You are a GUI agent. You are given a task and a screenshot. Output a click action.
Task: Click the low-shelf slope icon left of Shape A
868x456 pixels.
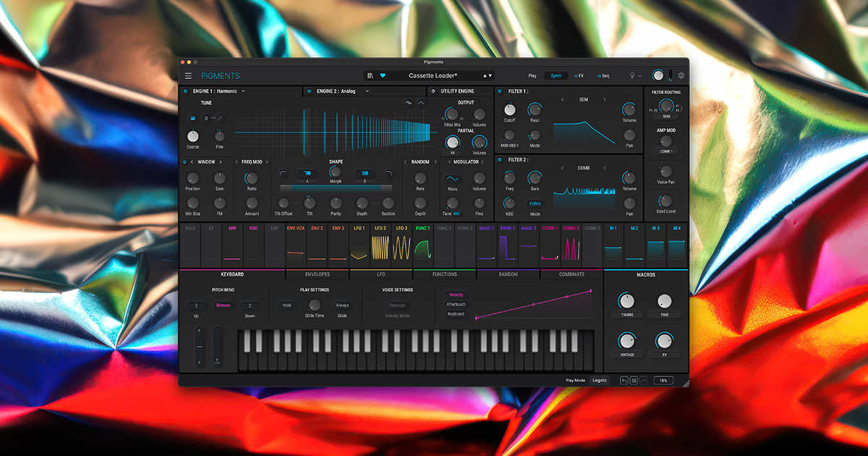(283, 174)
